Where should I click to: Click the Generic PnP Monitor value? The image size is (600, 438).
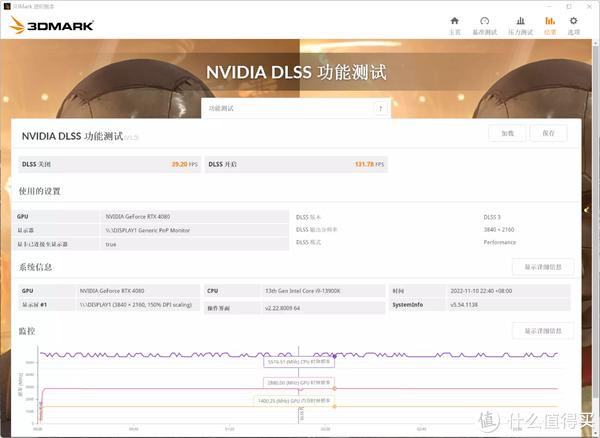[x=147, y=230]
